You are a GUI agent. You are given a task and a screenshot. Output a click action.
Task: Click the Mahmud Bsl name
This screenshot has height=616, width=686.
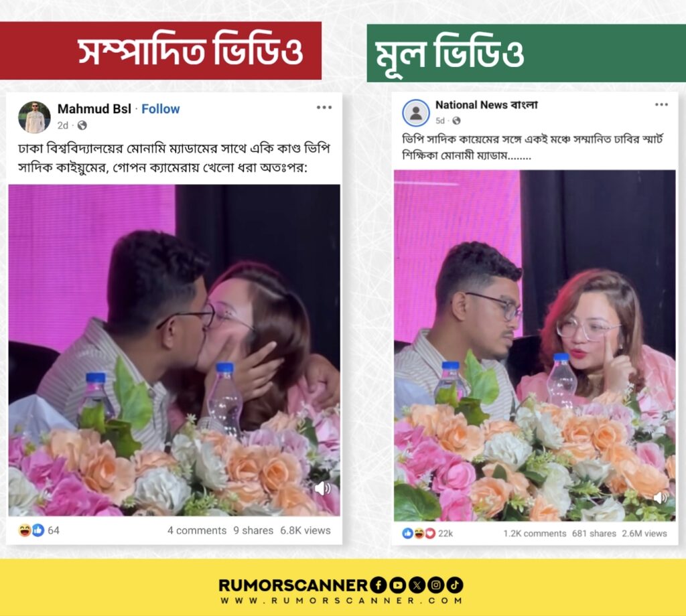click(x=94, y=109)
